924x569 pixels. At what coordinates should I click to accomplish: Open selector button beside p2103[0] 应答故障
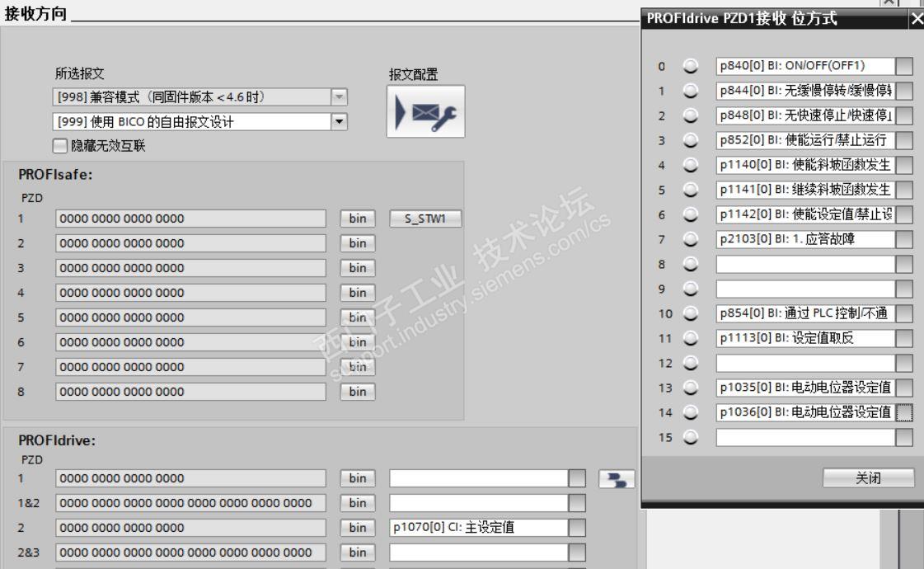(x=903, y=239)
